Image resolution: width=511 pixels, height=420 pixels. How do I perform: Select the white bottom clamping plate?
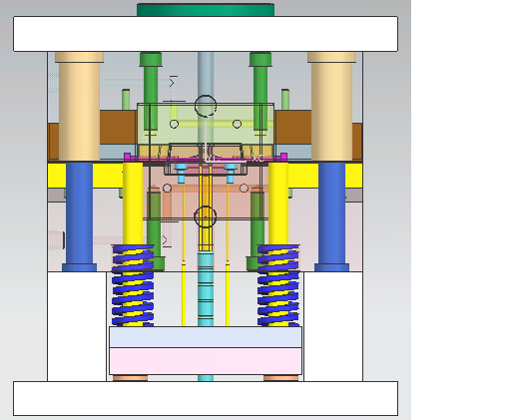point(206,398)
